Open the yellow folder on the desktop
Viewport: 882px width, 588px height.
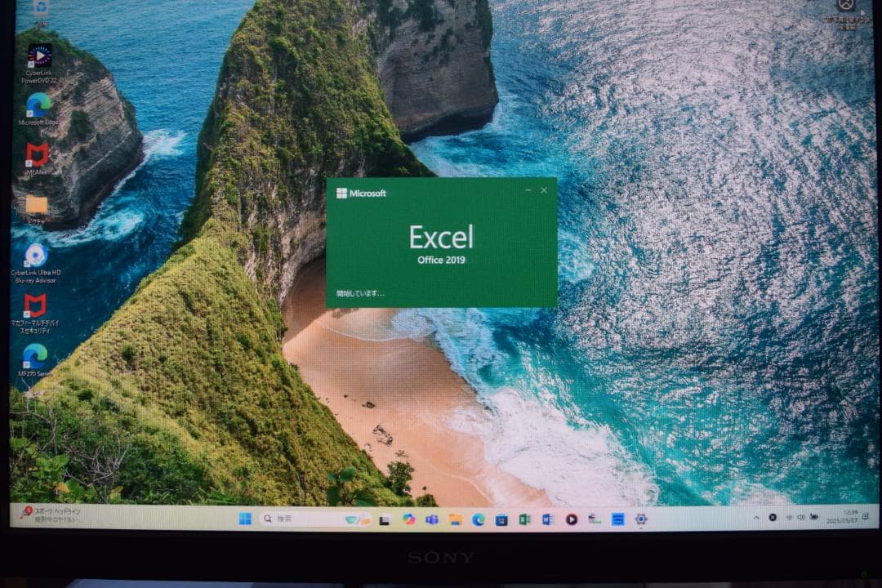36,204
